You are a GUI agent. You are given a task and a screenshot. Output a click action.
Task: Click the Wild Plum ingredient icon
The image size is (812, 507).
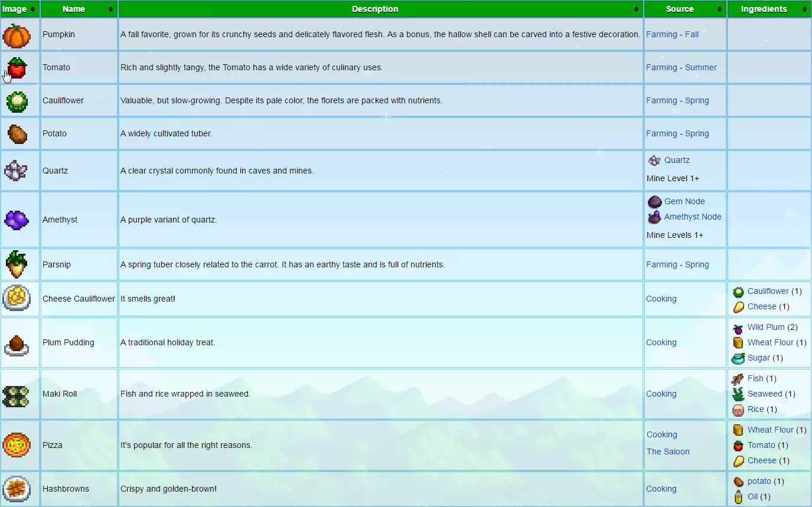738,328
